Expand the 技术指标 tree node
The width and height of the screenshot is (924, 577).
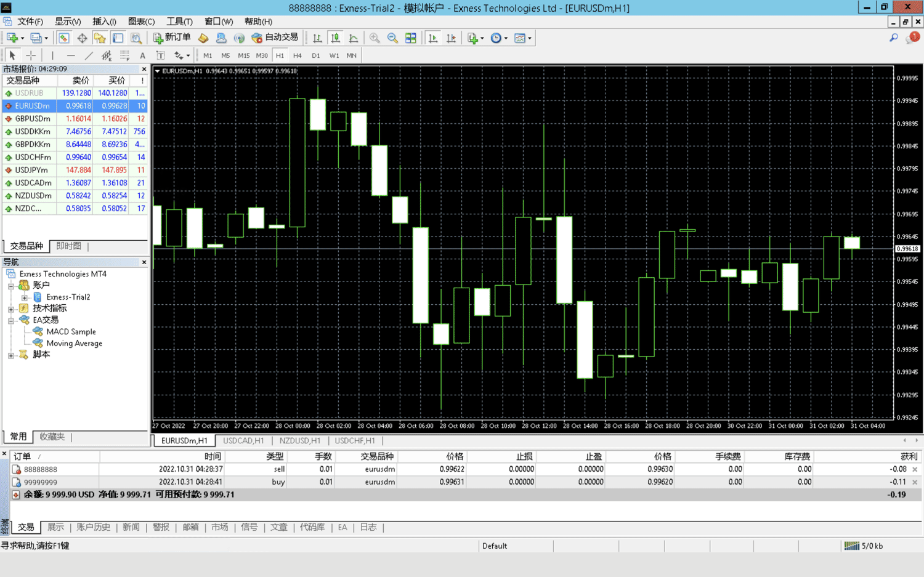coord(10,309)
